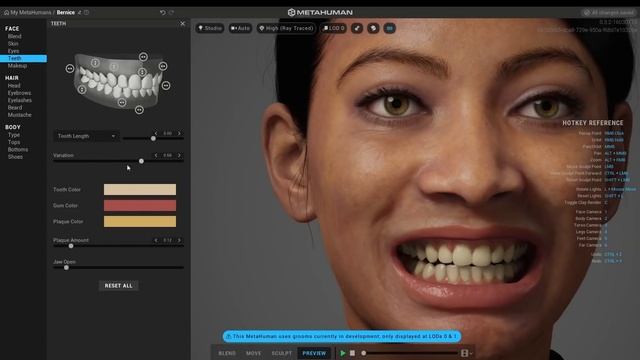Increase Variation with right arrow
Viewport: 640px width, 360px height.
(179, 156)
